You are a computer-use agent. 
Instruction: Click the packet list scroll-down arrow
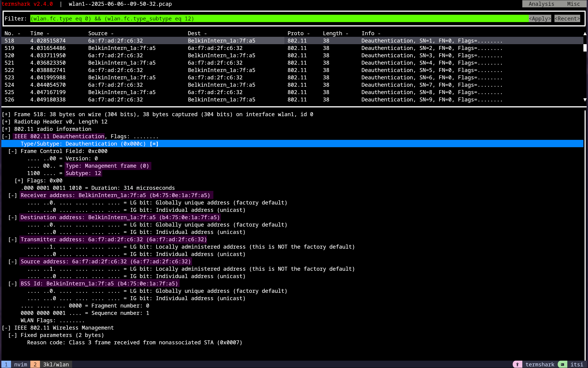point(585,100)
